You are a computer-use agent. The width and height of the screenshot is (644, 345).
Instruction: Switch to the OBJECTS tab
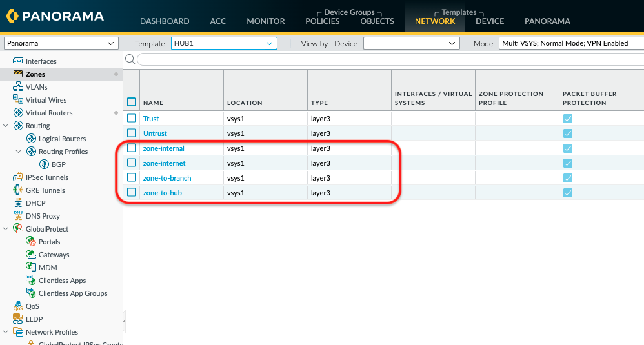click(x=377, y=21)
